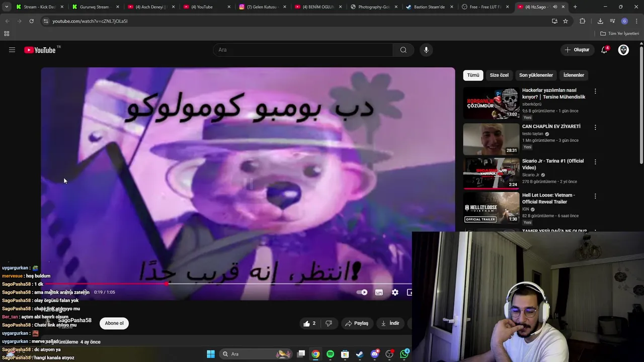Select the İzlenenler filter chip
Viewport: 644px width, 362px height.
click(574, 75)
